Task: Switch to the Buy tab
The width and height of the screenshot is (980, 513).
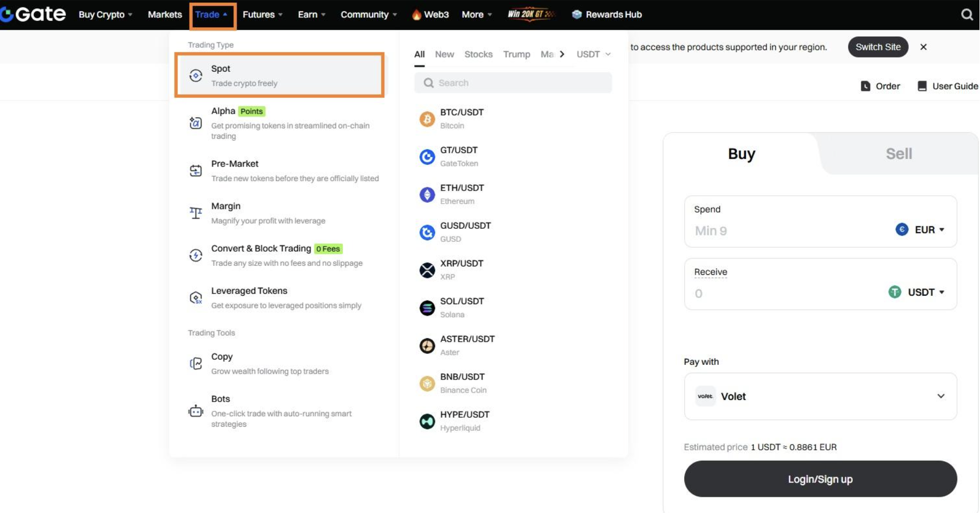Action: pos(741,154)
